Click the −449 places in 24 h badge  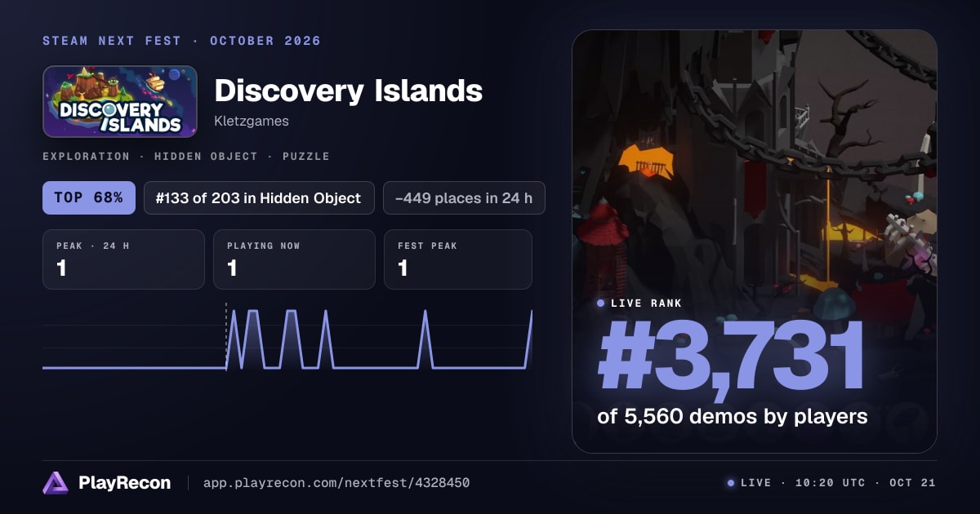point(464,197)
